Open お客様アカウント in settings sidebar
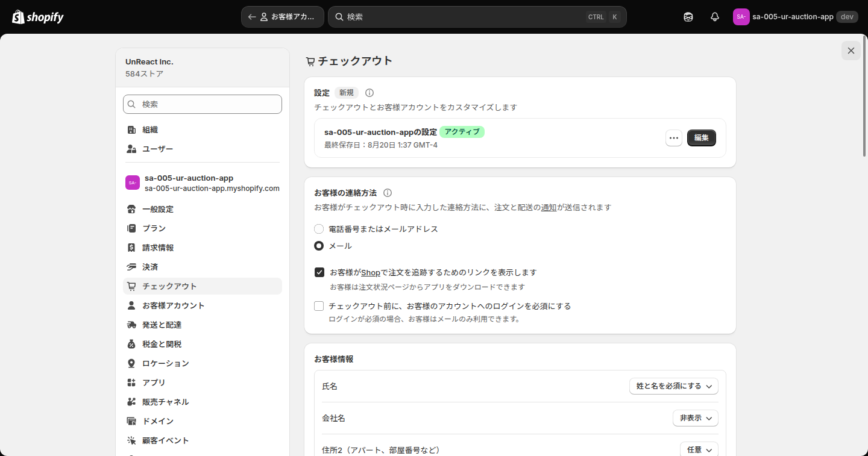Viewport: 868px width, 456px height. click(x=203, y=305)
